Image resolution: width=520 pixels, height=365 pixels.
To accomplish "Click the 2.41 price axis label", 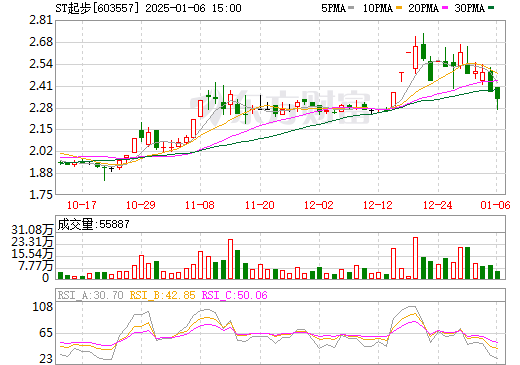I will click(x=41, y=86).
